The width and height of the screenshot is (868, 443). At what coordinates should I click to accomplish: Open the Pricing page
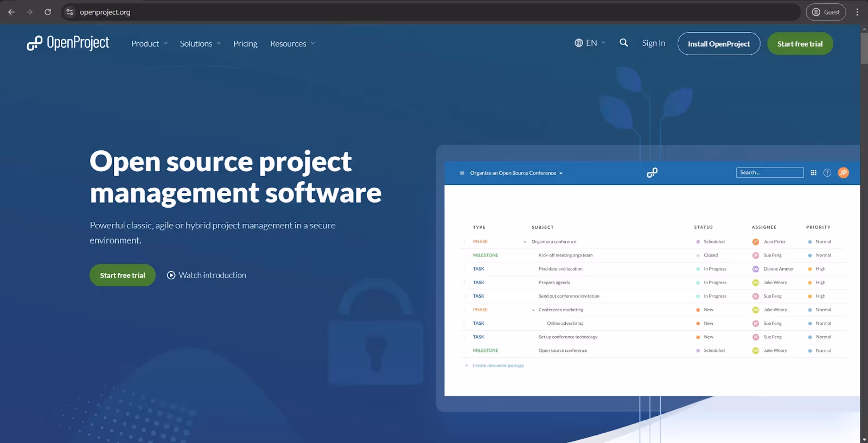(245, 43)
